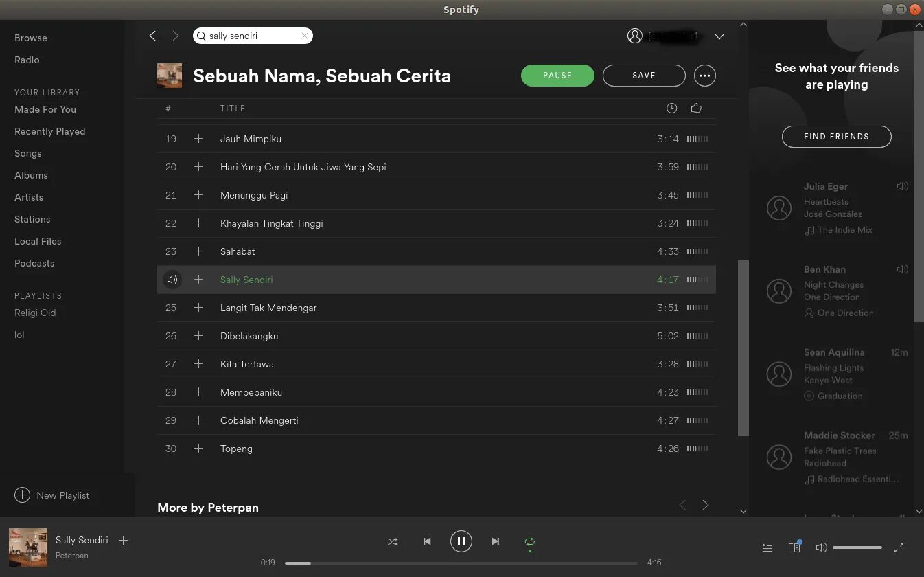
Task: Enter full screen mode with expand icon
Action: point(899,547)
